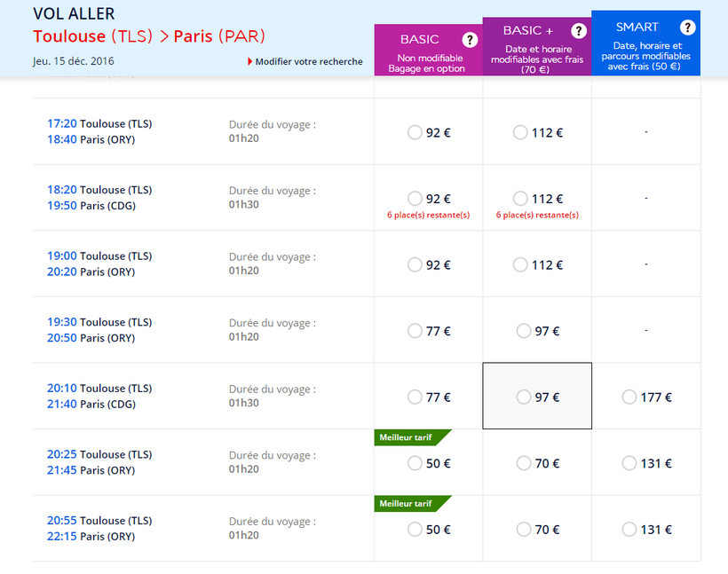
Task: Select the 70 € BASIC + fare for the 20:55 flight
Action: click(x=524, y=530)
